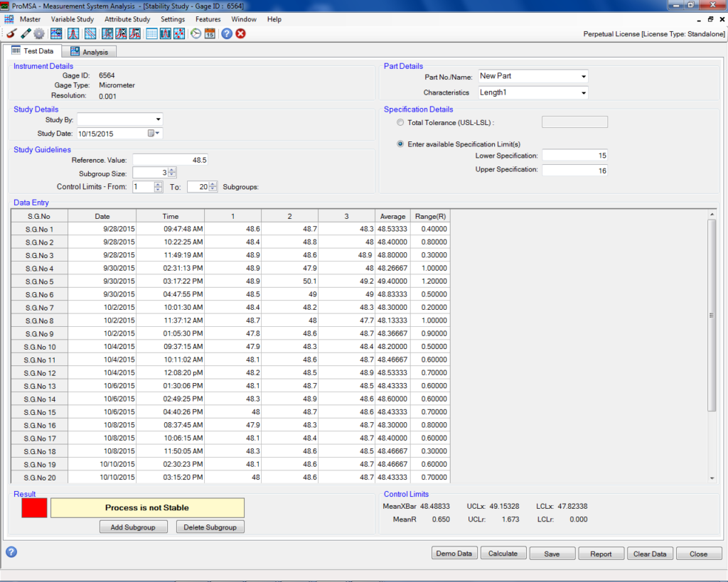Click the gear settings icon in toolbar
This screenshot has height=582, width=728.
tap(39, 33)
